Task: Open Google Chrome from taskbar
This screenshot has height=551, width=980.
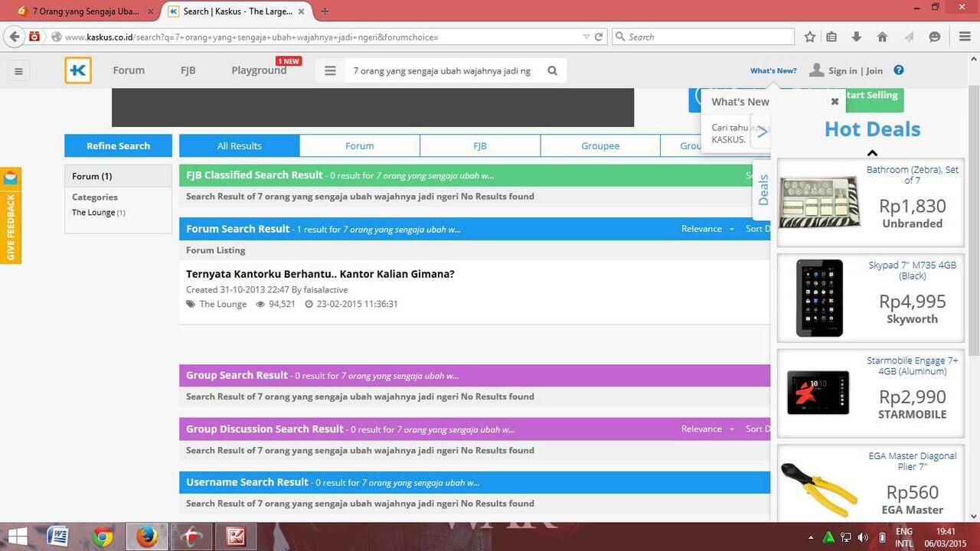Action: [103, 536]
